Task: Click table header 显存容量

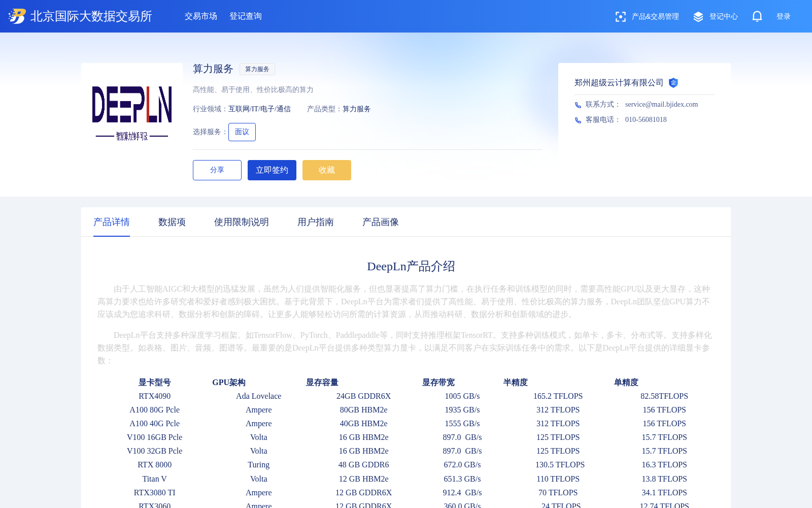Action: pos(322,383)
